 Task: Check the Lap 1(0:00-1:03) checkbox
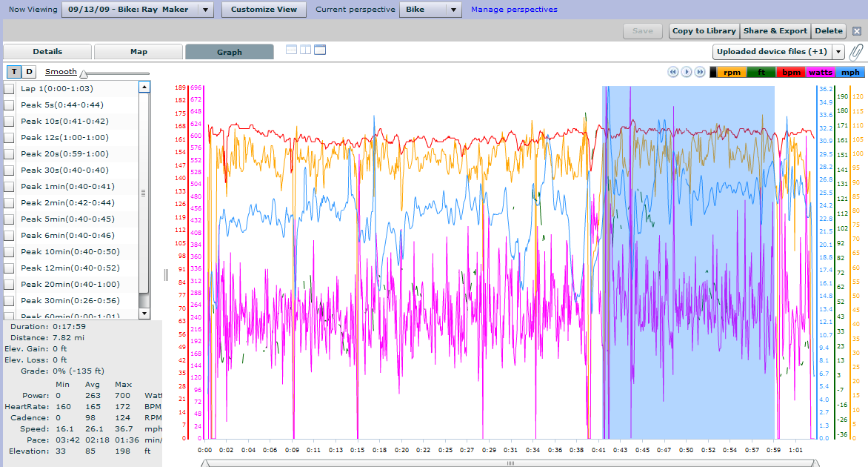coord(9,89)
